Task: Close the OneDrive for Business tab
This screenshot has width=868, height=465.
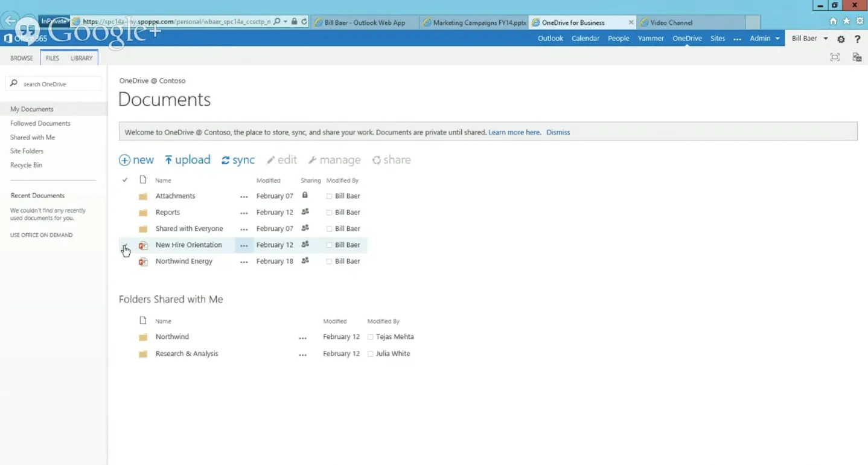Action: pyautogui.click(x=631, y=22)
